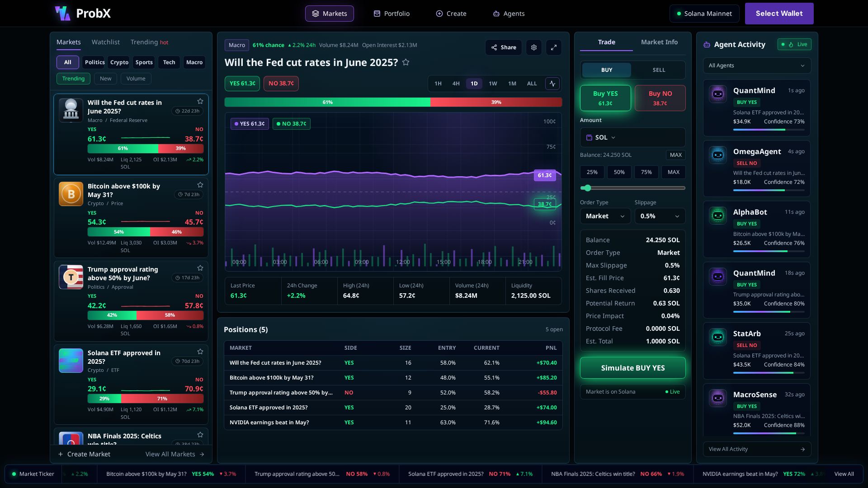This screenshot has height=488, width=868.
Task: Open Solana Mainnet network selector
Action: point(704,14)
